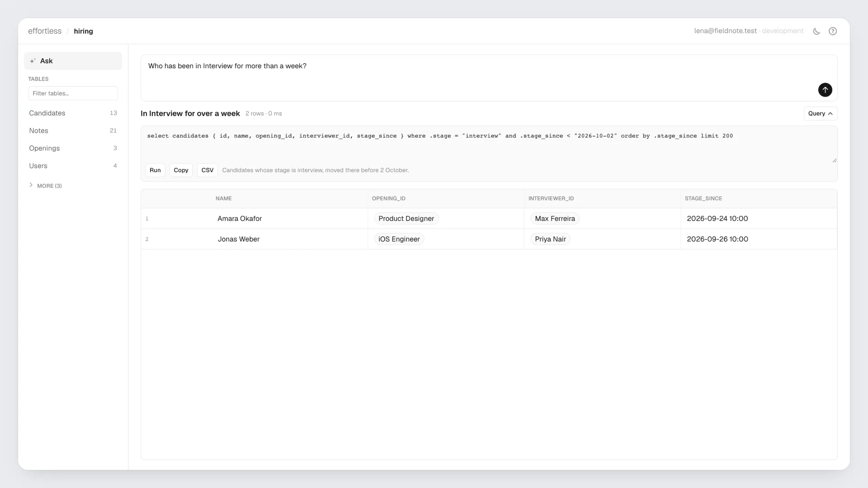Open the Candidates table
The height and width of the screenshot is (488, 868).
[73, 113]
